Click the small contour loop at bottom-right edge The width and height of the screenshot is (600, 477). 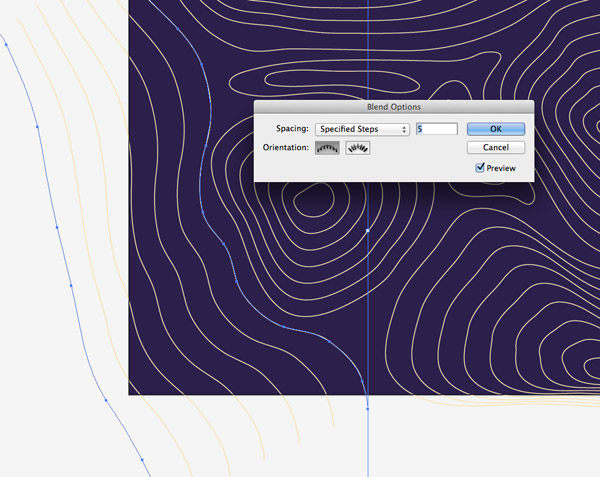[583, 365]
